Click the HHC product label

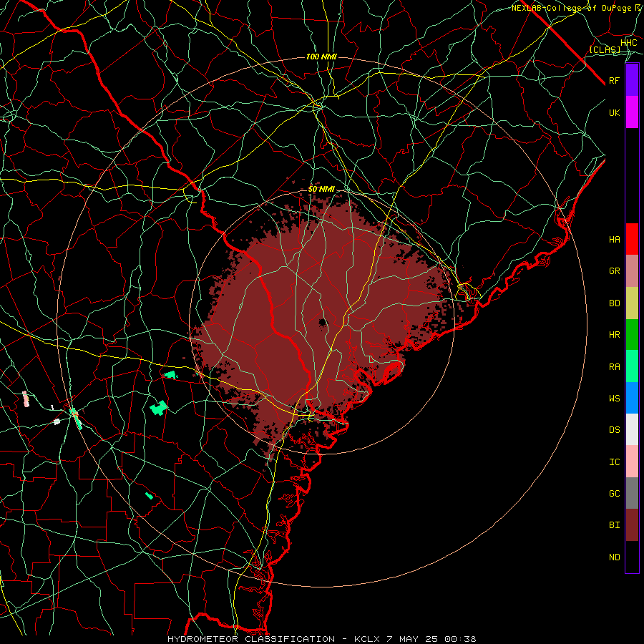pos(629,43)
